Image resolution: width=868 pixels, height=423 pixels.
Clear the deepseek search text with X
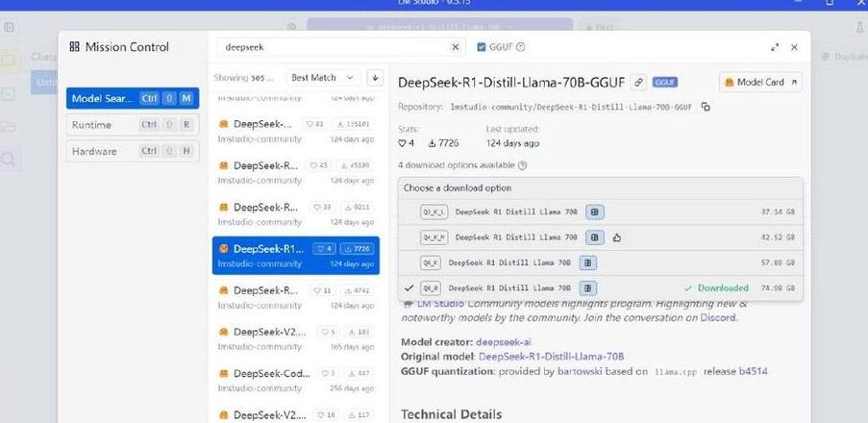pyautogui.click(x=455, y=47)
